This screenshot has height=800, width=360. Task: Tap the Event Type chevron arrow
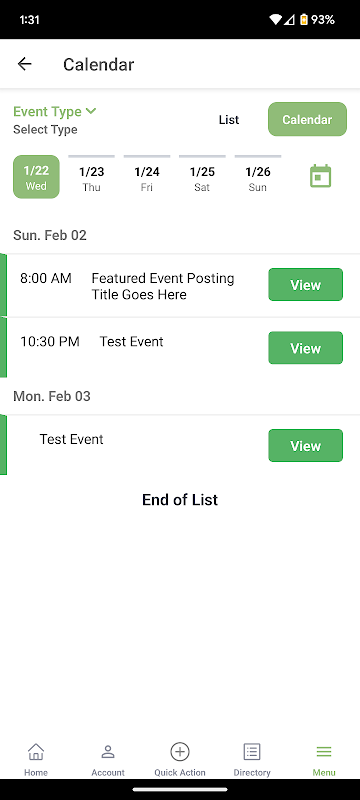coord(91,110)
